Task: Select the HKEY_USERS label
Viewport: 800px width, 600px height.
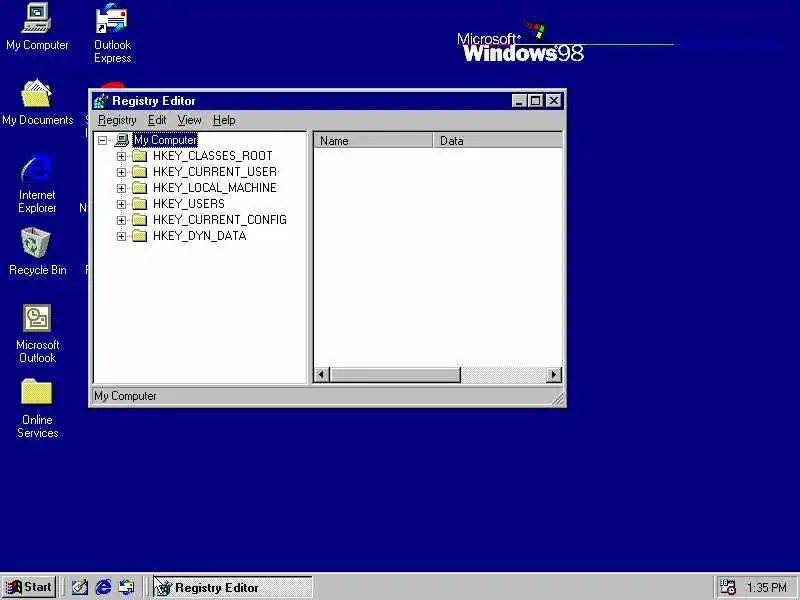Action: [x=189, y=204]
